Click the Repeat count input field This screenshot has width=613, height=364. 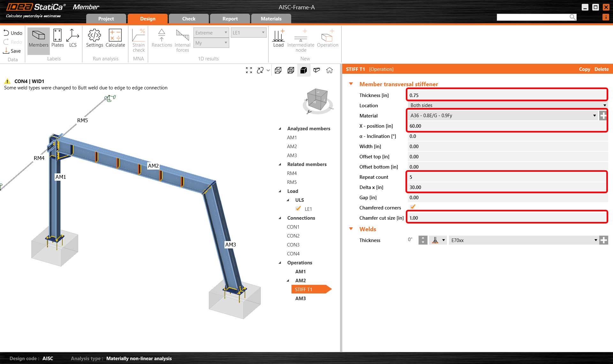[x=507, y=177]
